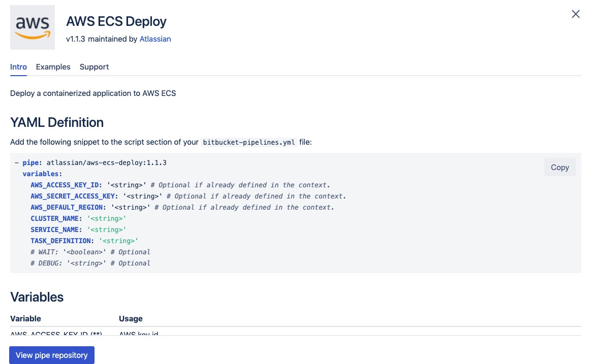Click the Variable column header
Image resolution: width=589 pixels, height=364 pixels.
[25, 319]
